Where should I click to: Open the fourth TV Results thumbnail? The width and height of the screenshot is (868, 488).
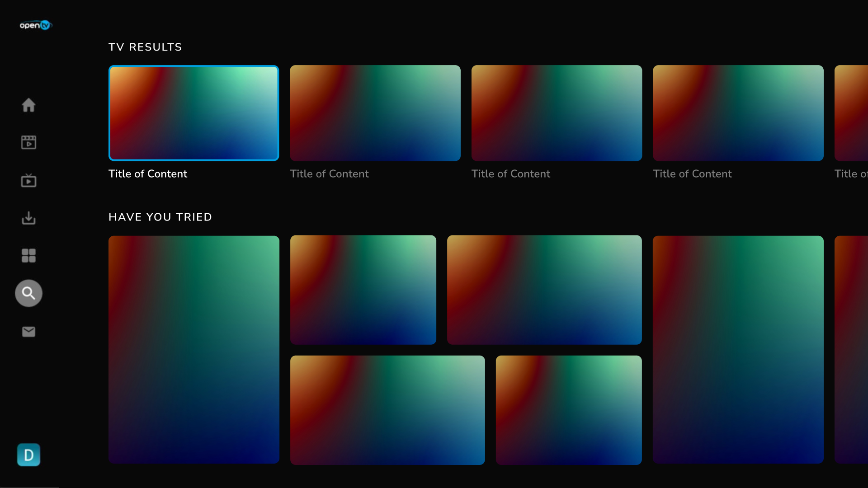click(738, 113)
